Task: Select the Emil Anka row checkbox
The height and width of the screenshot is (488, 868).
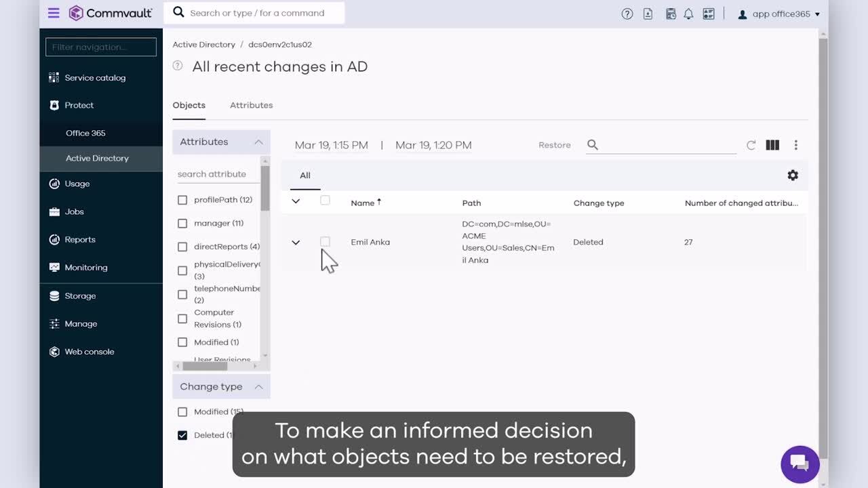Action: pyautogui.click(x=325, y=242)
